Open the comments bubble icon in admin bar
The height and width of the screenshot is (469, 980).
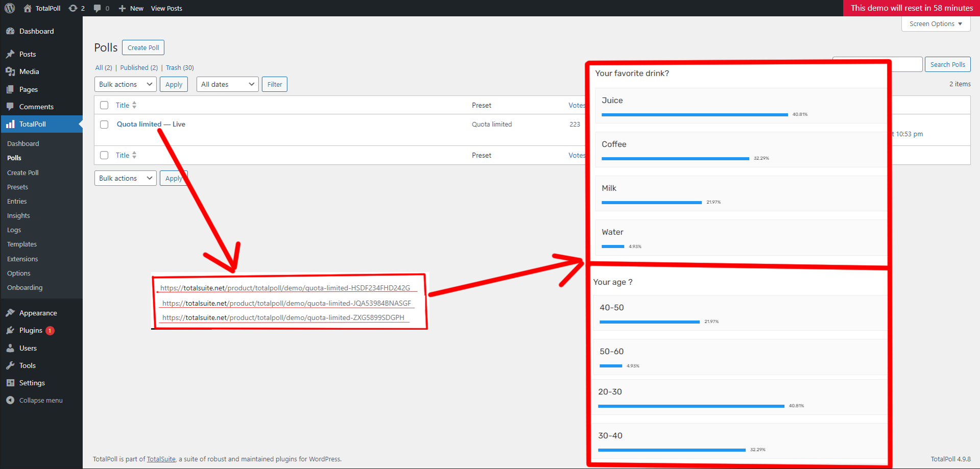click(98, 8)
